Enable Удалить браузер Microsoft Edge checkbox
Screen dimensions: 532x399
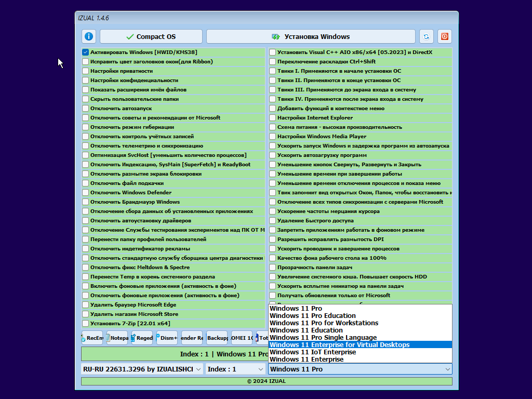(x=86, y=305)
